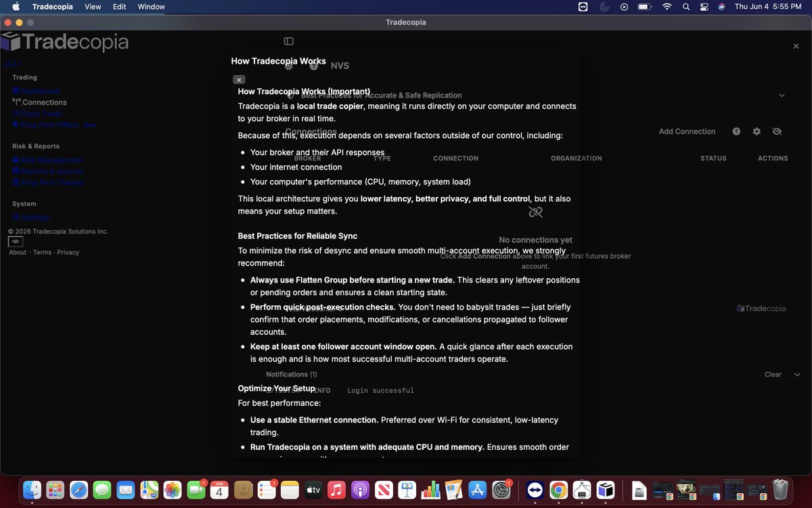The image size is (812, 508).
Task: Open Reminders from the Dock
Action: click(267, 490)
